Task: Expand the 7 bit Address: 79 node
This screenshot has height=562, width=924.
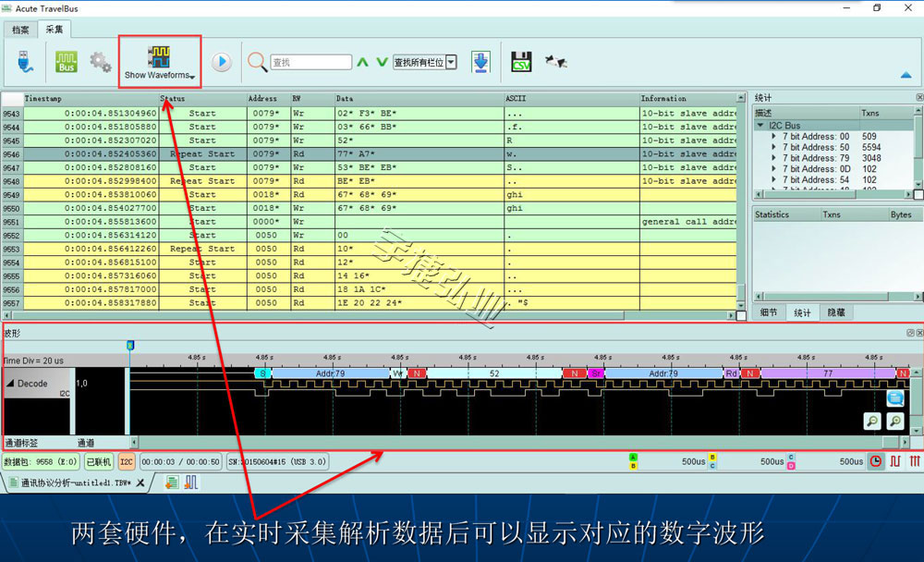Action: [x=773, y=158]
